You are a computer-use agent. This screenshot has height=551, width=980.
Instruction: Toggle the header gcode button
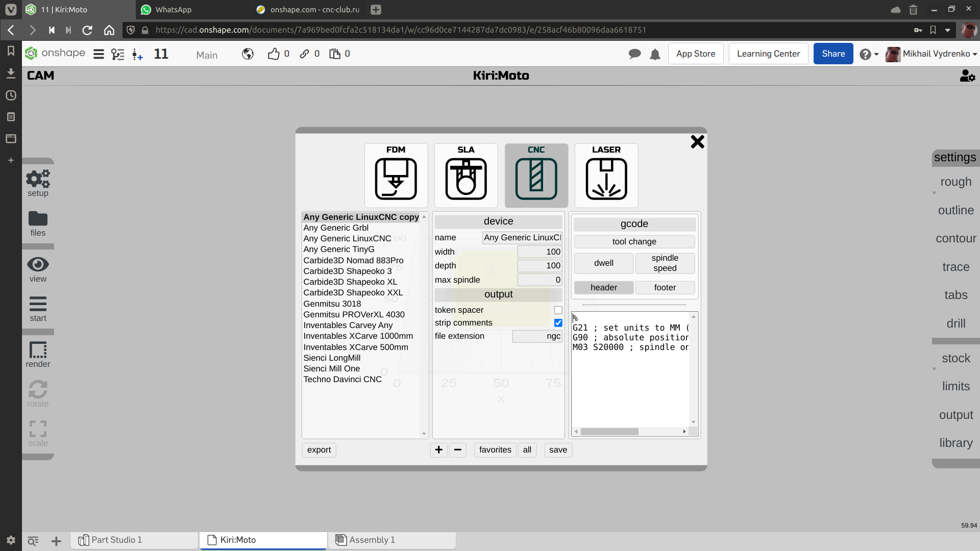pos(603,288)
